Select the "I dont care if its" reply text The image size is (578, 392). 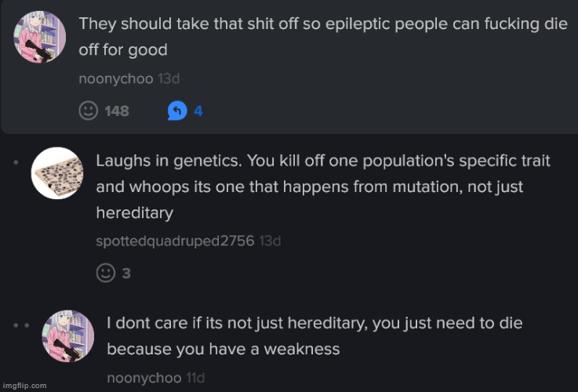[x=314, y=336]
